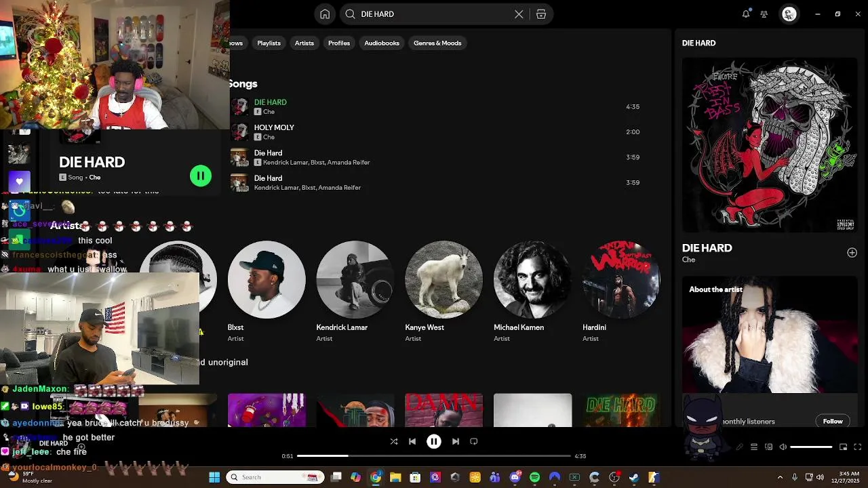Toggle repeat in the player bar
The width and height of the screenshot is (868, 488).
(474, 442)
